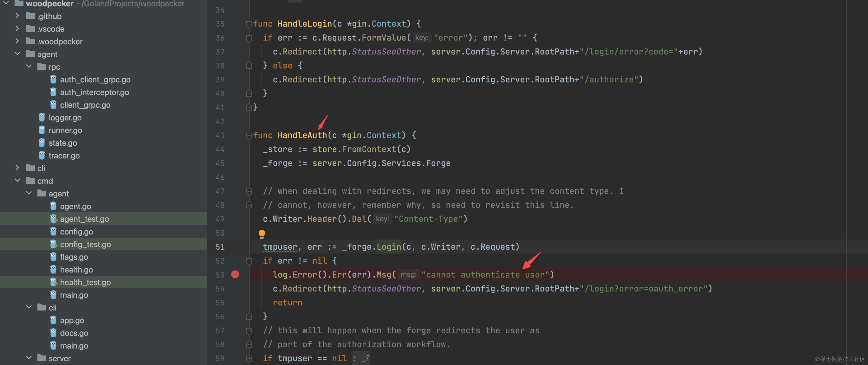Select health_test.go in the tree
Screen dimensions: 868x365
[85, 282]
